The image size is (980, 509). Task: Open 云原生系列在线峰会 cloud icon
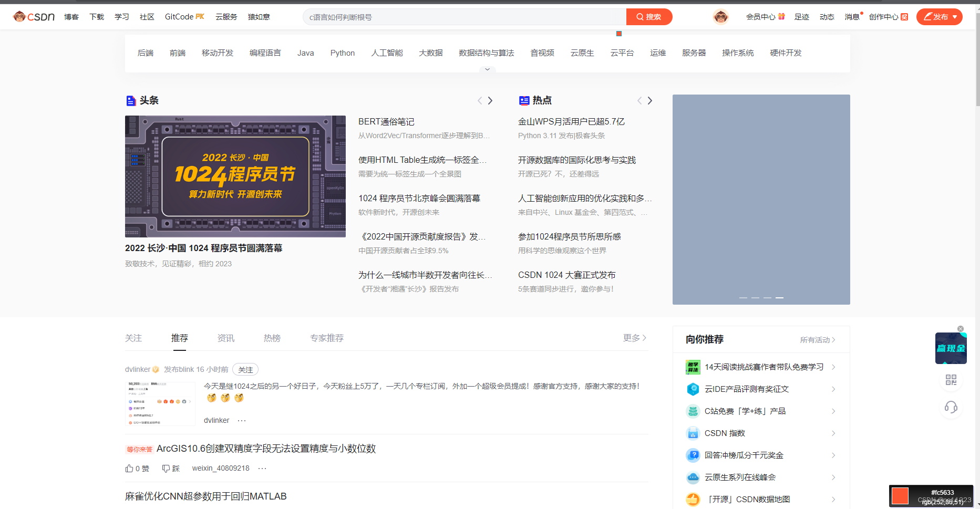click(693, 477)
